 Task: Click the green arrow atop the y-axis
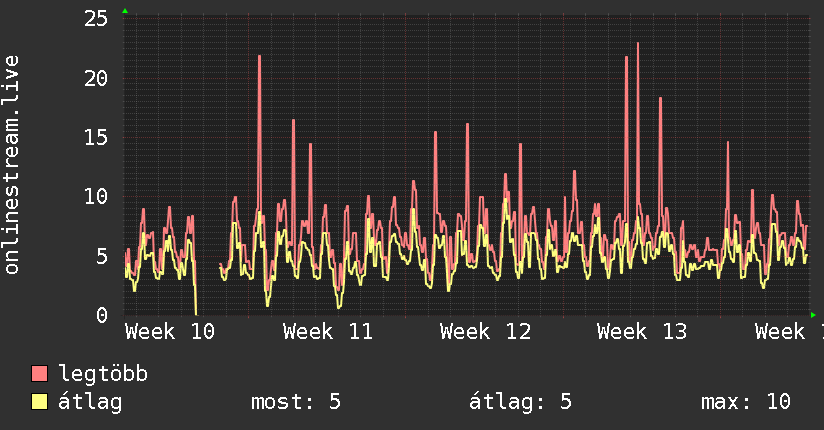[x=125, y=11]
